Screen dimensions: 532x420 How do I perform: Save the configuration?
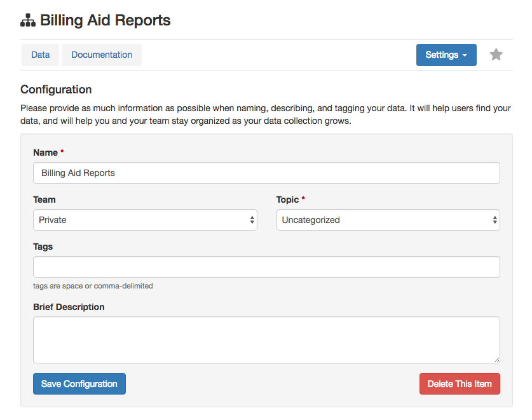coord(79,384)
